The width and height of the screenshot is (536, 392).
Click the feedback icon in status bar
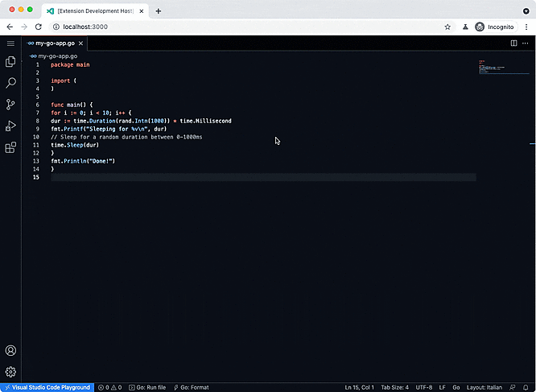[x=513, y=387]
